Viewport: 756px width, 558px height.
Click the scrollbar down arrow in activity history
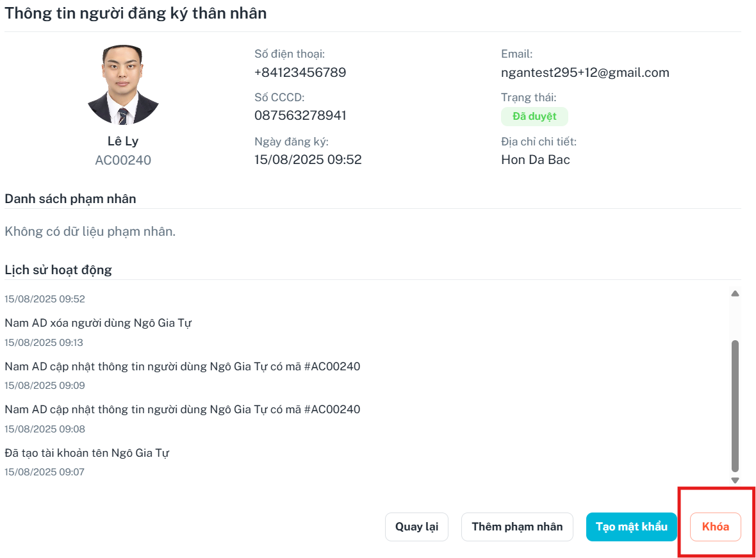click(x=735, y=480)
